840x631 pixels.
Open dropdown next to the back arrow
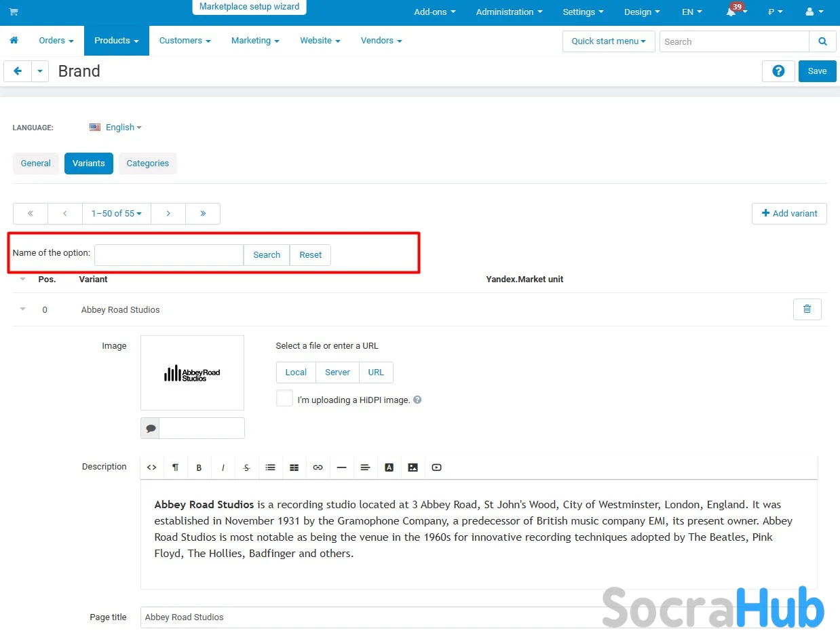(x=40, y=71)
